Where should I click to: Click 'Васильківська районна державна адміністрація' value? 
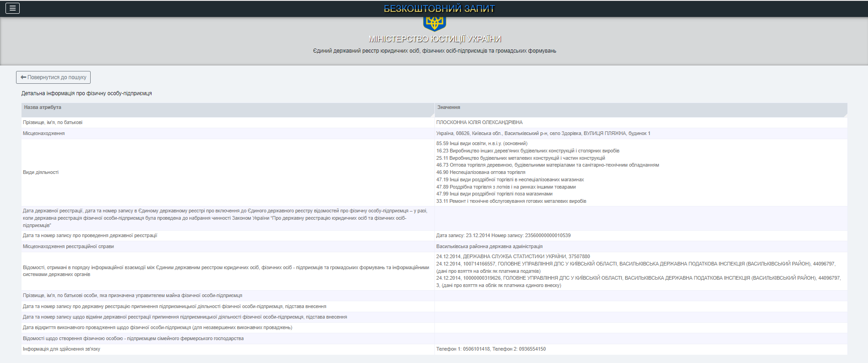pos(489,247)
